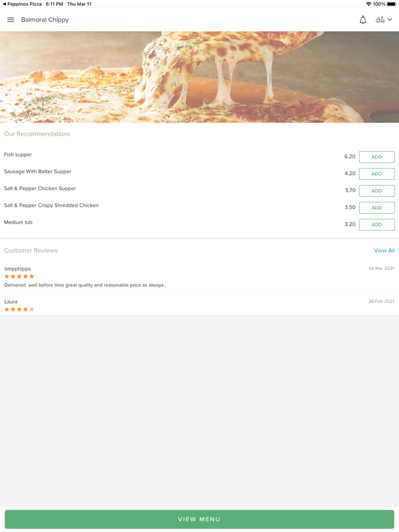Add Medium tub to order
Image resolution: width=399 pixels, height=532 pixels.
(x=377, y=224)
